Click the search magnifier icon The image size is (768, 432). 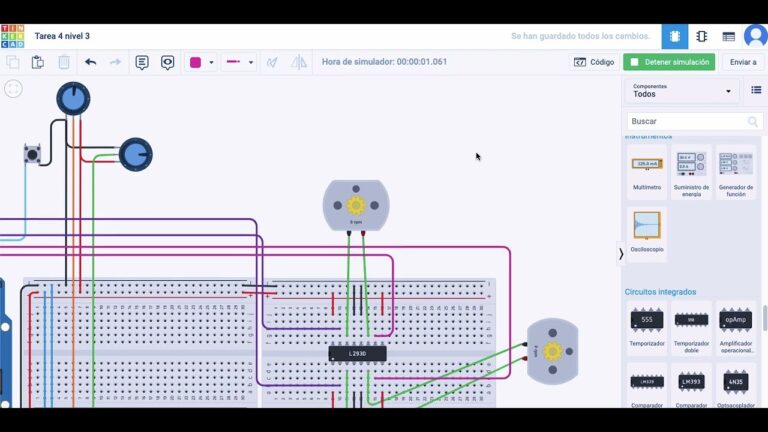pyautogui.click(x=753, y=121)
